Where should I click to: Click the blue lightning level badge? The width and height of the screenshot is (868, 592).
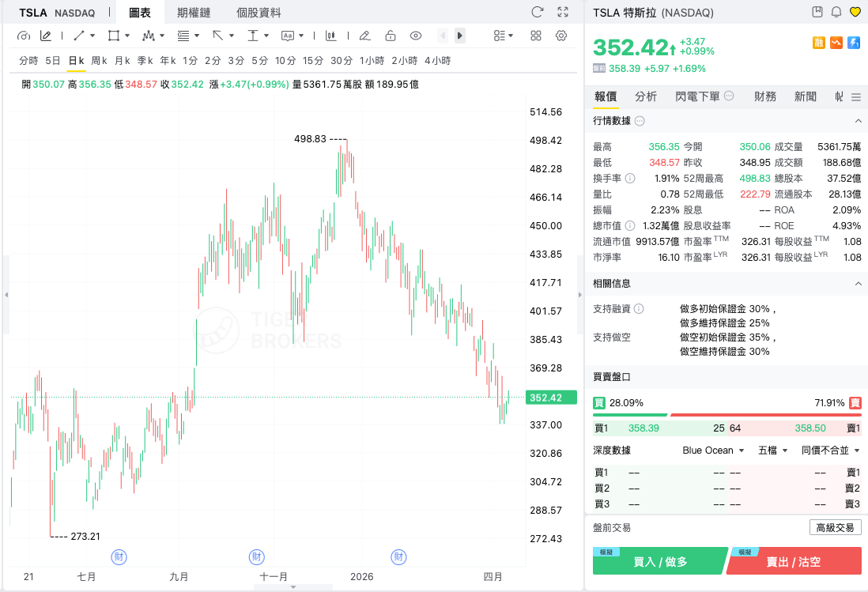(854, 43)
